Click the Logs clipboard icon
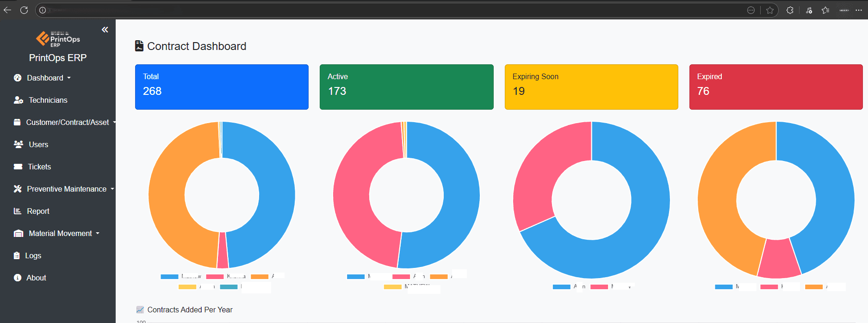868x323 pixels. [x=17, y=255]
